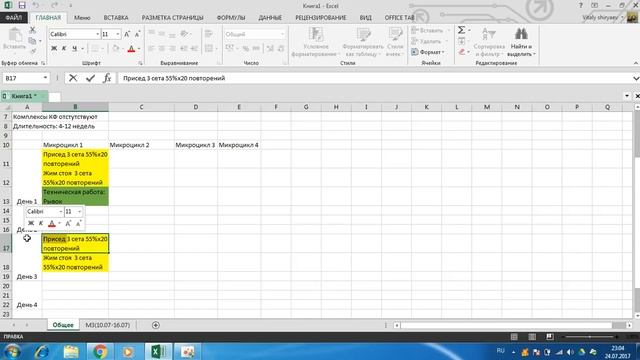640x360 pixels.
Task: Open the ribbon font size dropdown
Action: 118,34
